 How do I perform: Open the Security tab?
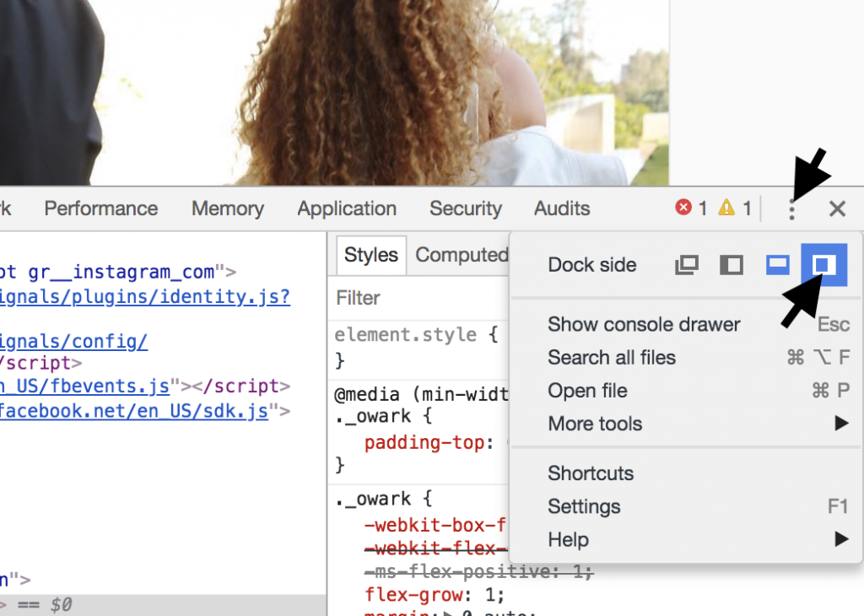[466, 208]
